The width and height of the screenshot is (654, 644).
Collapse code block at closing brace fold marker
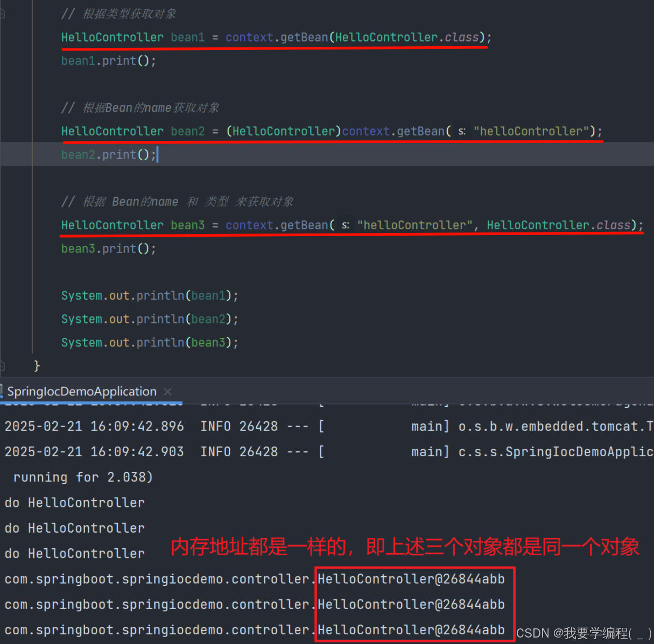click(x=2, y=366)
